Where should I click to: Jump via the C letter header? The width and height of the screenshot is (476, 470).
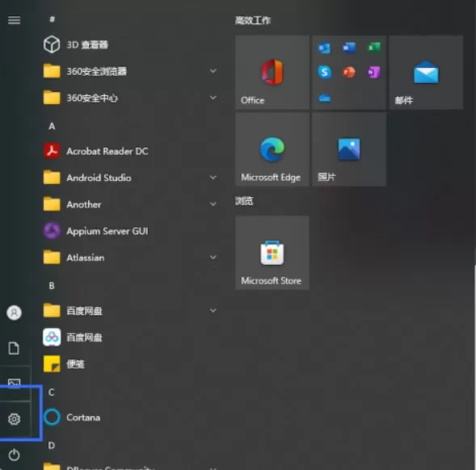point(51,392)
